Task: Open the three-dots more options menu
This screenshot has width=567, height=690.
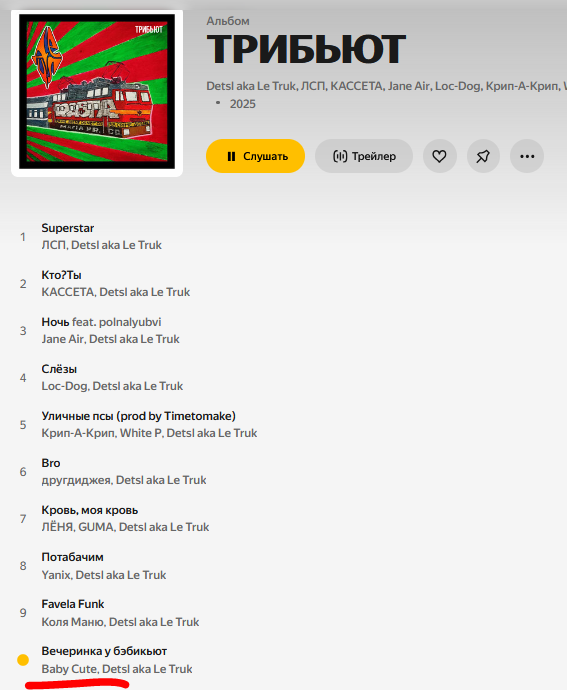Action: [527, 156]
